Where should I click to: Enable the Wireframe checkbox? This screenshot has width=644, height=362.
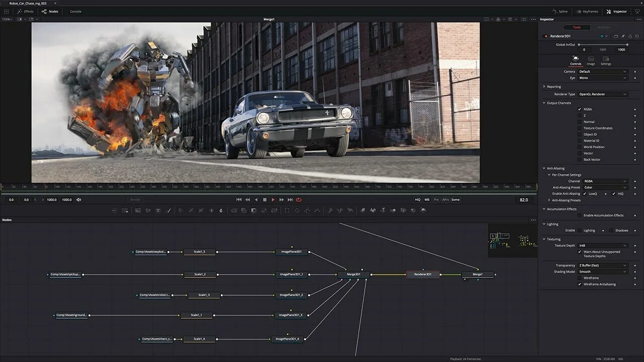click(x=580, y=278)
